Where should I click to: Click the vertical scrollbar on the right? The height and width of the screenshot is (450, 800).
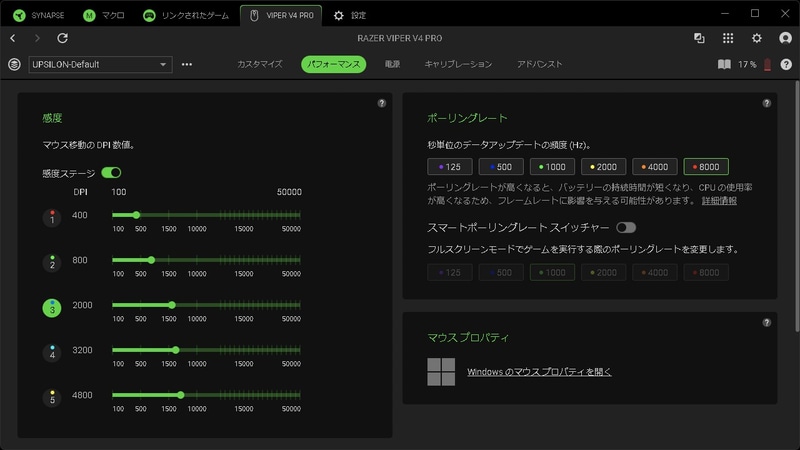pyautogui.click(x=796, y=205)
